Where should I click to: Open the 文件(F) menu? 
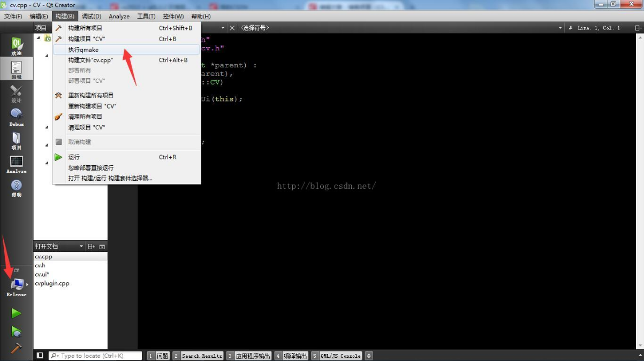pos(13,17)
